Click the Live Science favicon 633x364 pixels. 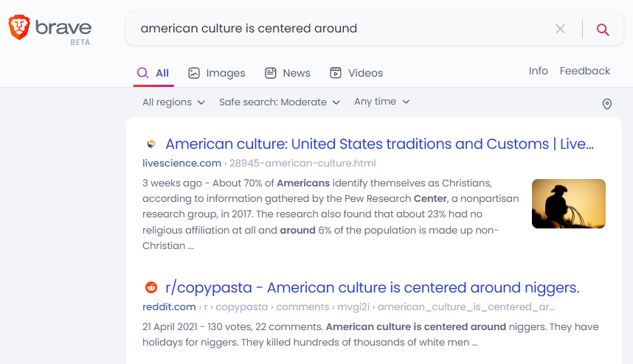151,144
